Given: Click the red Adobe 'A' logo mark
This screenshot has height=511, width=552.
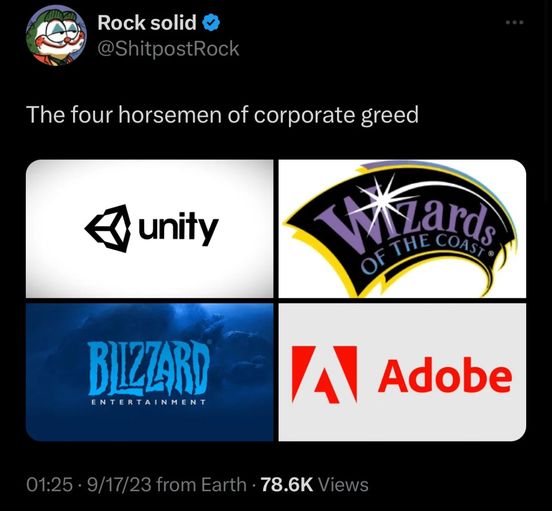Looking at the screenshot, I should point(324,374).
